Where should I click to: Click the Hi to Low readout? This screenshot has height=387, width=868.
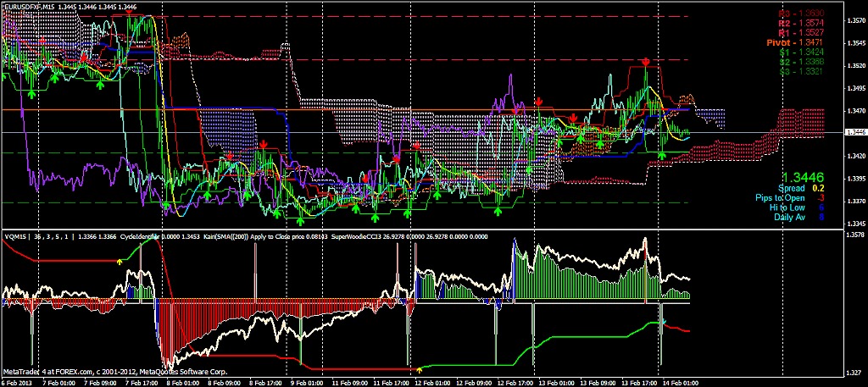797,207
